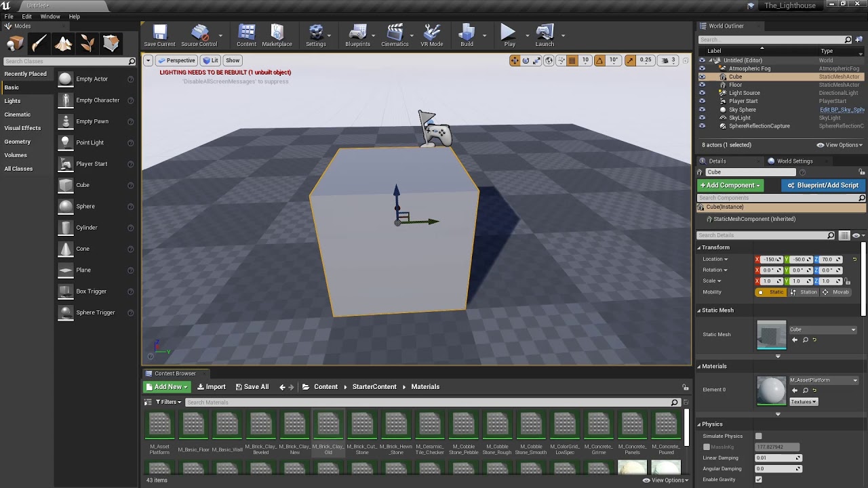Image resolution: width=868 pixels, height=488 pixels.
Task: Open the Static Mesh Cube dropdown
Action: point(823,329)
